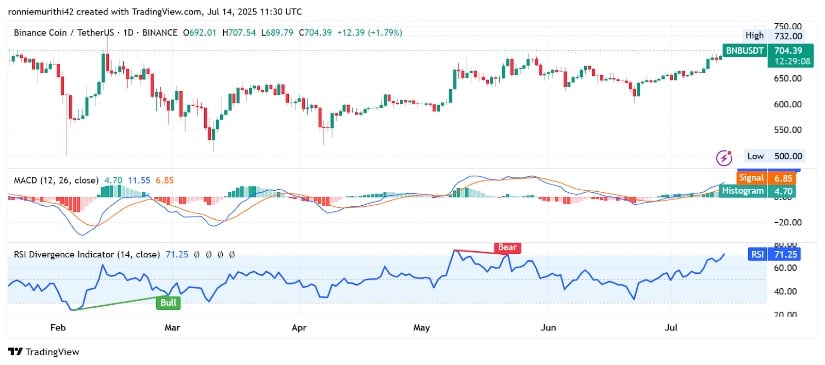Click the 650.00 price axis value
The image size is (825, 365).
788,78
